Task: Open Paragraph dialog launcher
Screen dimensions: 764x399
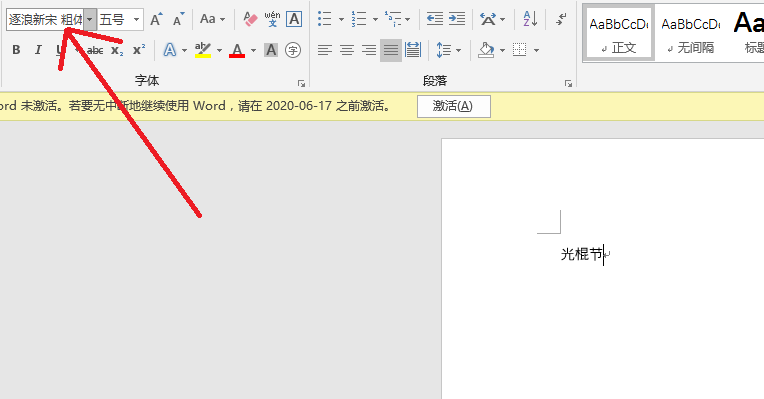Action: click(x=568, y=83)
